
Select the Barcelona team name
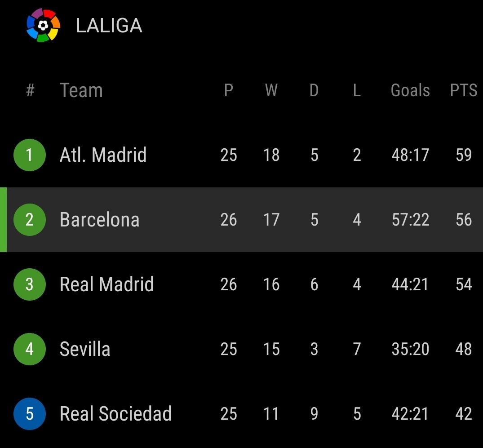click(x=99, y=220)
